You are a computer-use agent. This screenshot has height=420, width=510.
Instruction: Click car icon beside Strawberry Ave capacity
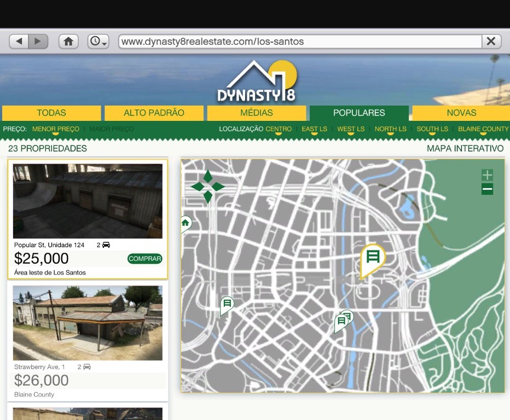[x=87, y=367]
